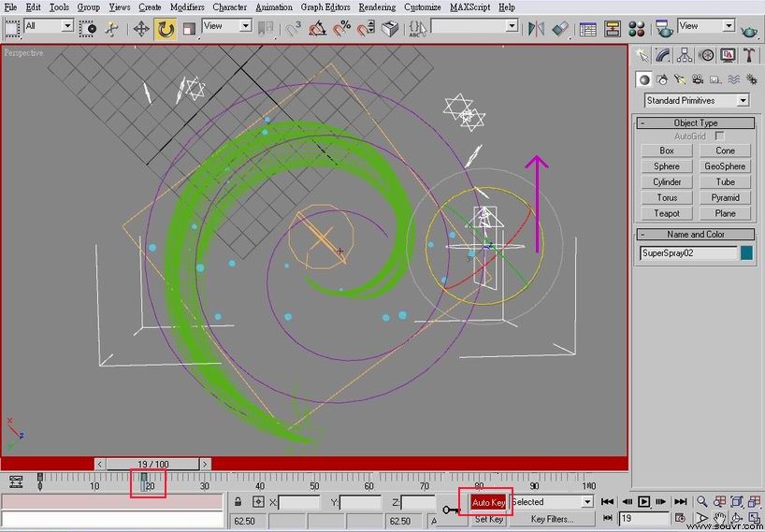Viewport: 765px width, 532px height.
Task: Expand the selection filter All dropdown
Action: [x=49, y=26]
